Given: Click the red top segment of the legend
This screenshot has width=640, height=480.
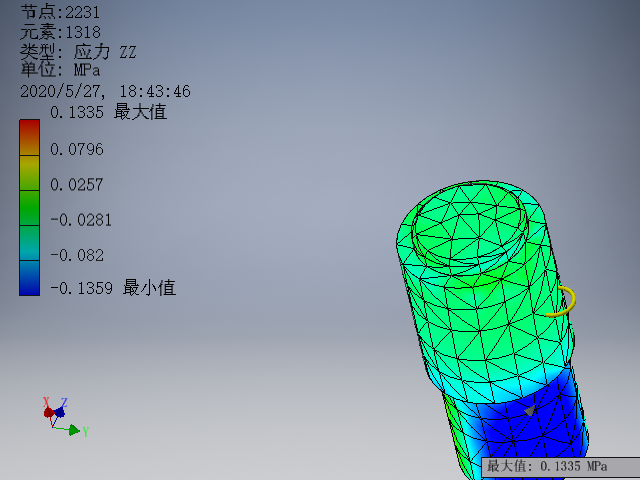Looking at the screenshot, I should point(29,138).
